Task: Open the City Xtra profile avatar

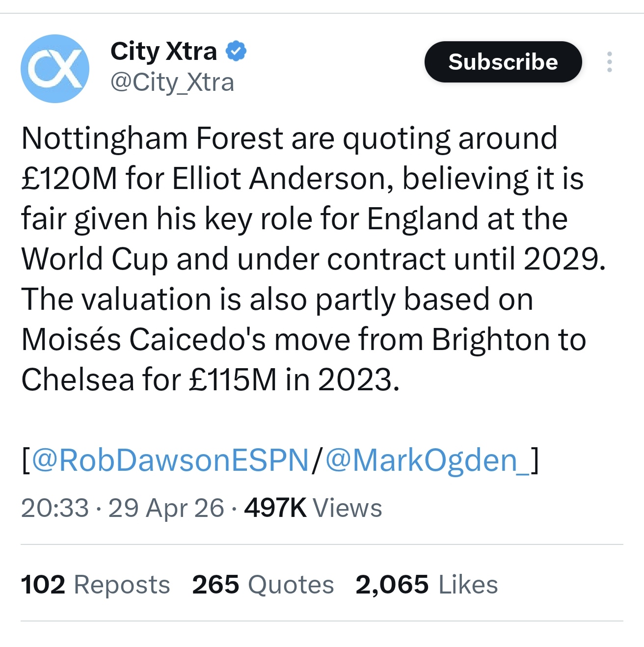Action: pos(55,69)
